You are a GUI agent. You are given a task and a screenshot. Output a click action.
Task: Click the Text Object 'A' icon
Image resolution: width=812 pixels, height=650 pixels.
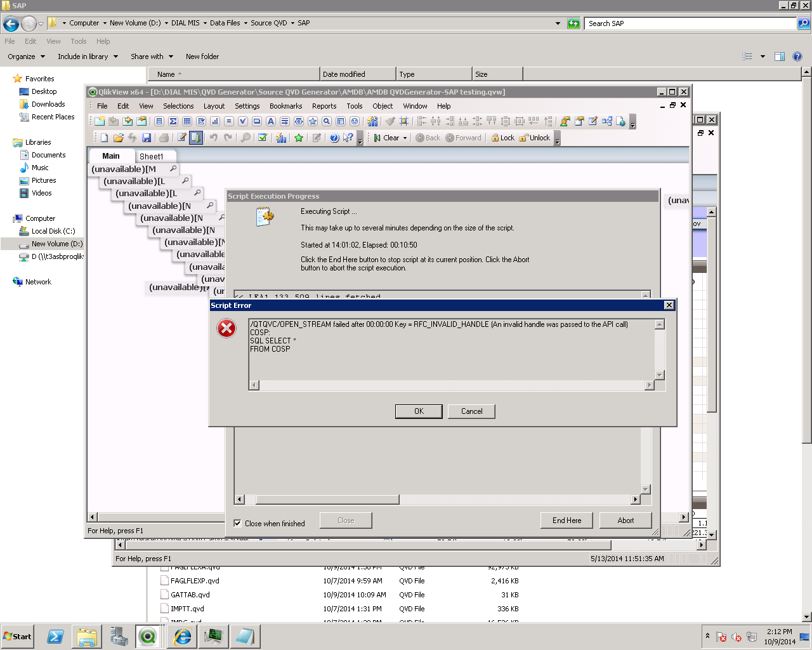pyautogui.click(x=271, y=121)
